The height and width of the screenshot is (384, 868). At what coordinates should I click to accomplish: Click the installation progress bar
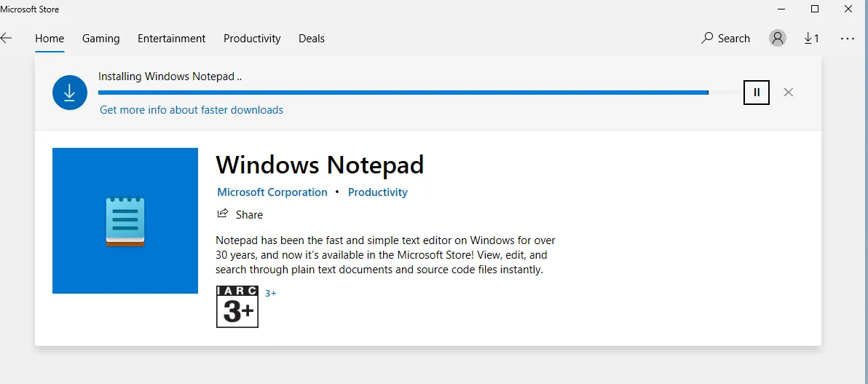pyautogui.click(x=419, y=93)
